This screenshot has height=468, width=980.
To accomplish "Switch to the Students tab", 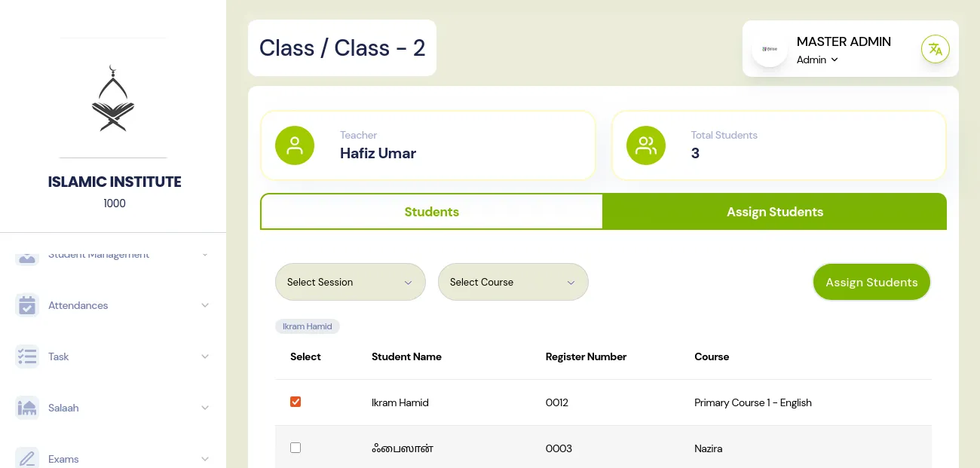I will (x=431, y=212).
